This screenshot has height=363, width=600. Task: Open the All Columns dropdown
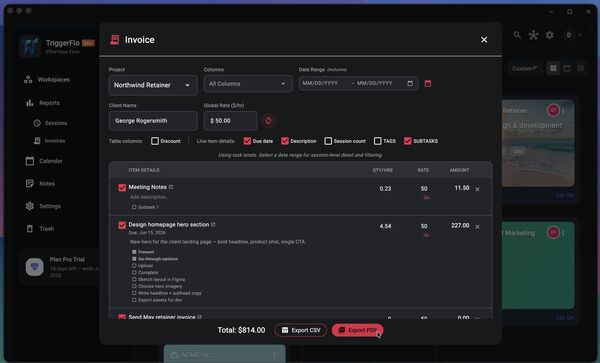[x=248, y=84]
